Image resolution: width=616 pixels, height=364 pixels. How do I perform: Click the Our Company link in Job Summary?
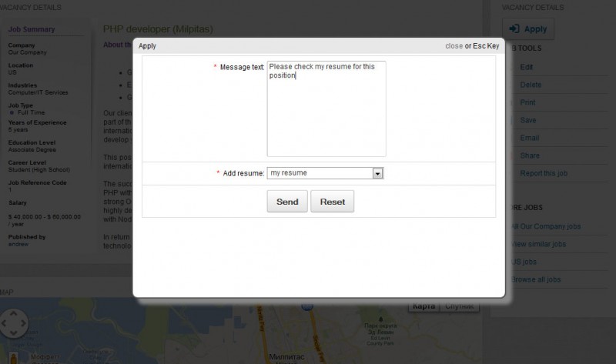coord(28,52)
